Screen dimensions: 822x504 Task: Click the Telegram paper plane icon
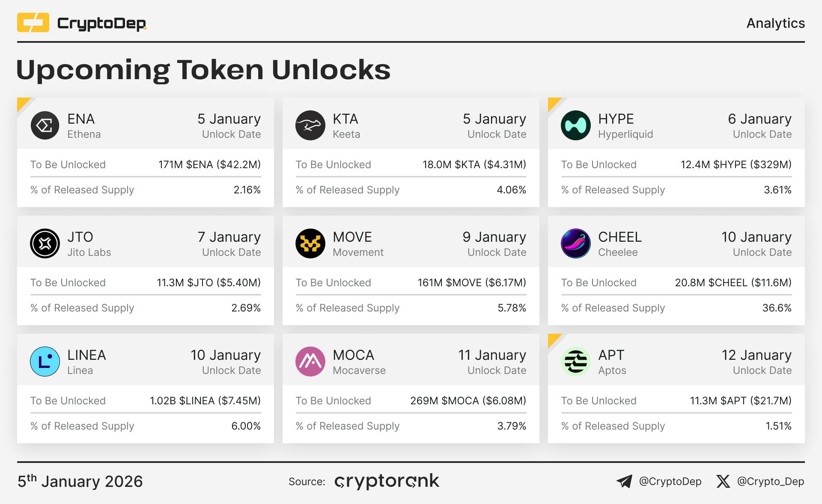(x=624, y=481)
